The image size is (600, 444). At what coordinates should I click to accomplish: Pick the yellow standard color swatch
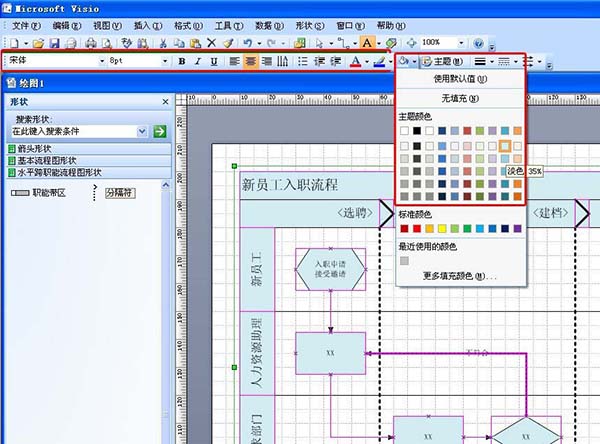pos(442,229)
